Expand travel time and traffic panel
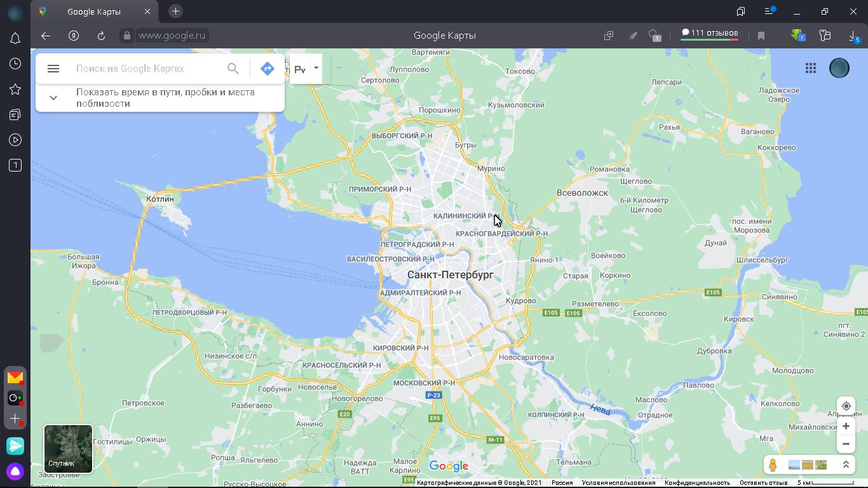Viewport: 868px width, 488px height. coord(53,98)
